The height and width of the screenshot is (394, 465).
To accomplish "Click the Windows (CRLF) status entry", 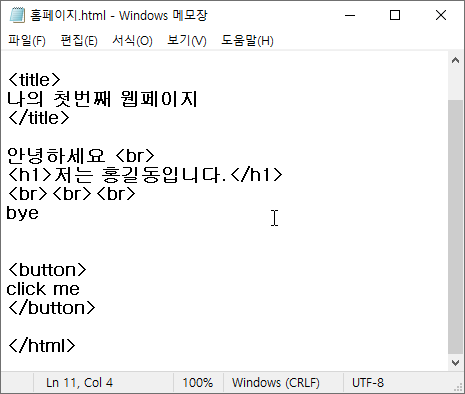I will [x=276, y=383].
